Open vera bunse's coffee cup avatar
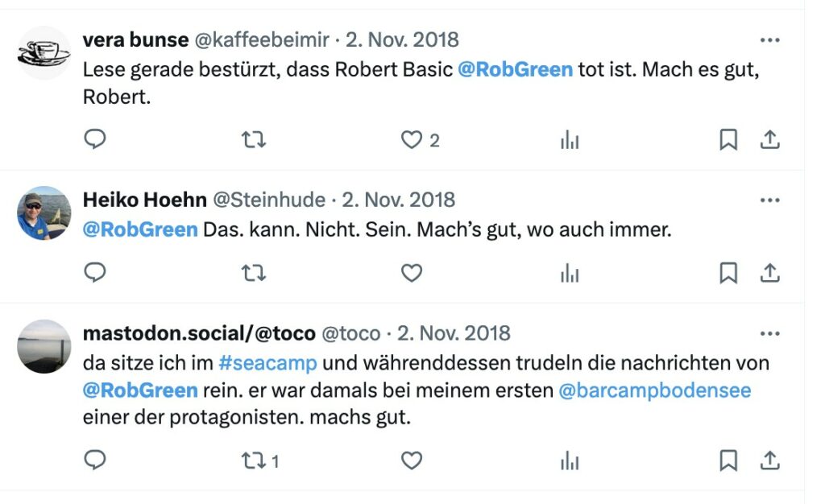Screen dimensions: 825x504 (x=44, y=52)
